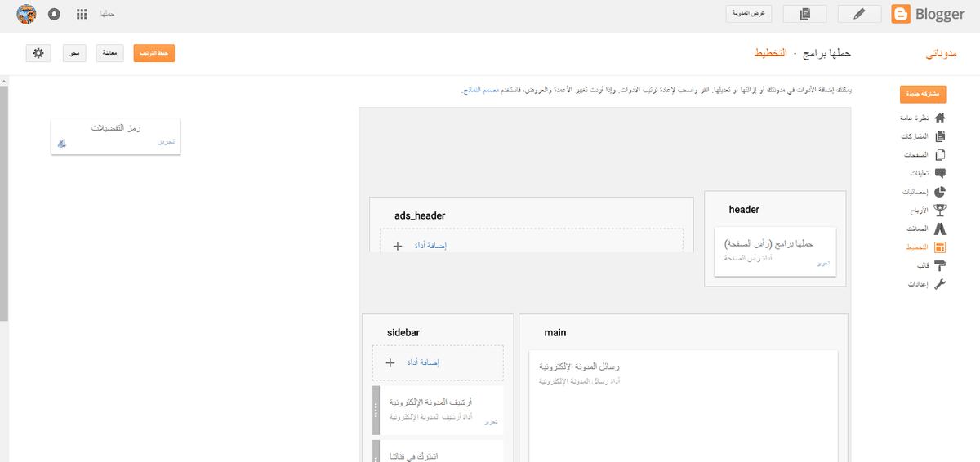Open Pages (الصفحات) in the sidebar menu

(924, 155)
